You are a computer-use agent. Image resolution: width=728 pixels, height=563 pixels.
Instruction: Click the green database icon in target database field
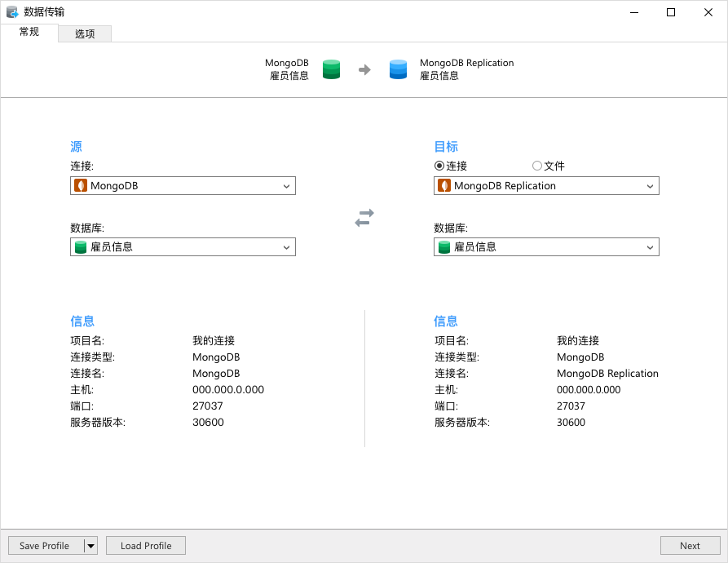[x=444, y=247]
